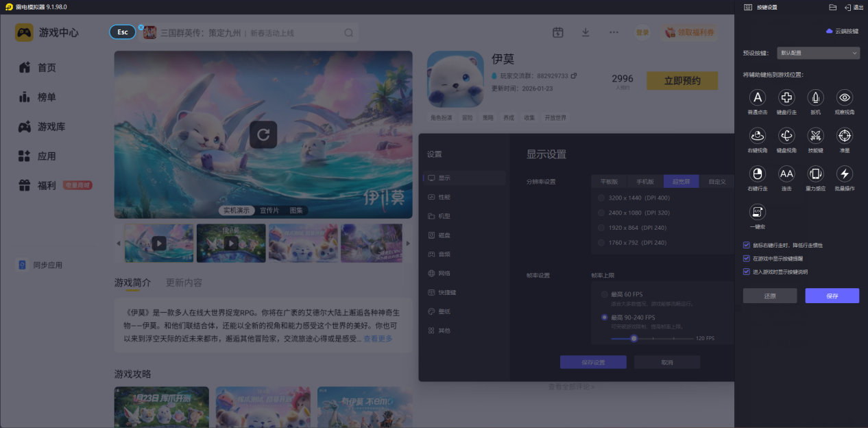Select 2400 x 1080 (DPI 320) resolution
This screenshot has width=868, height=428.
(601, 213)
